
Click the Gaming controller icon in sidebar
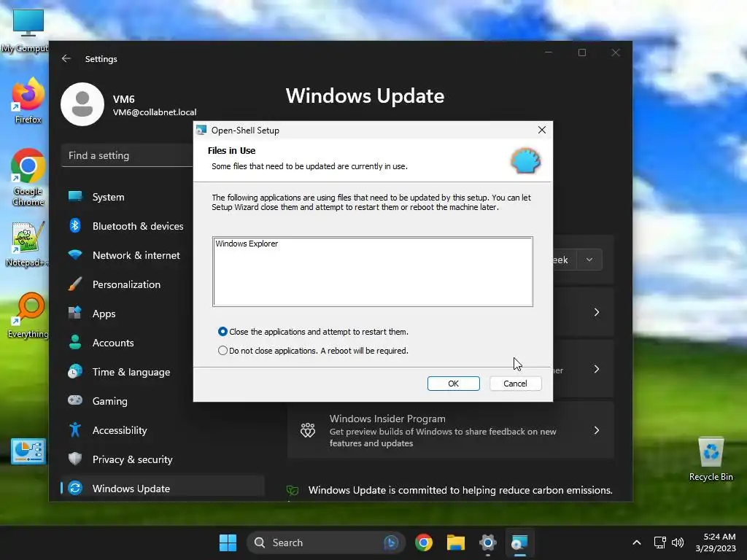tap(75, 400)
